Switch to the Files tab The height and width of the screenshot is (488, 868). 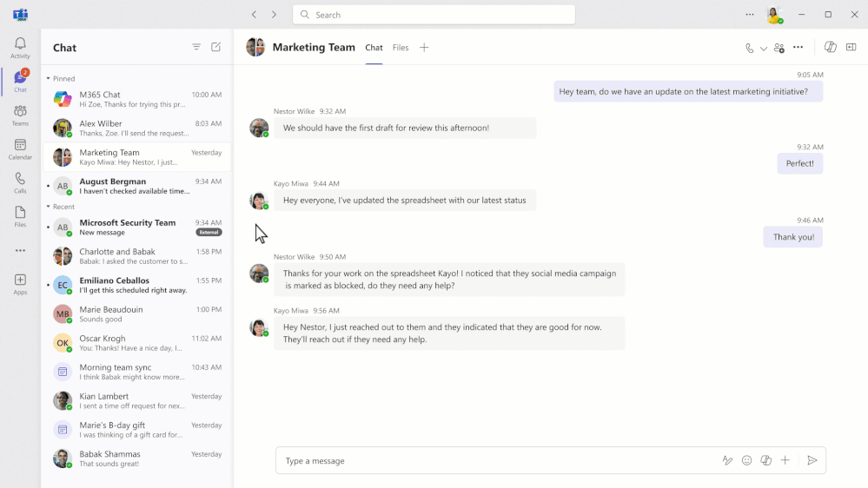[x=400, y=48]
